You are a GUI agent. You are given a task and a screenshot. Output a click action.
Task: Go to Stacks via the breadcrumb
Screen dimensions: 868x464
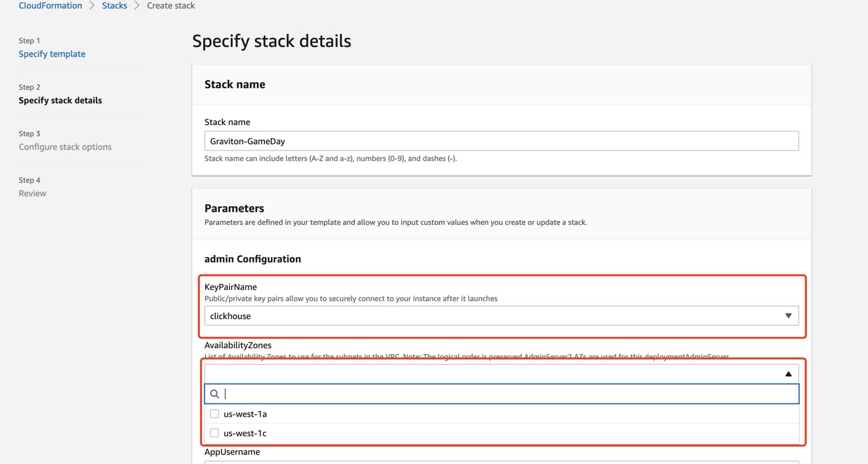[115, 6]
